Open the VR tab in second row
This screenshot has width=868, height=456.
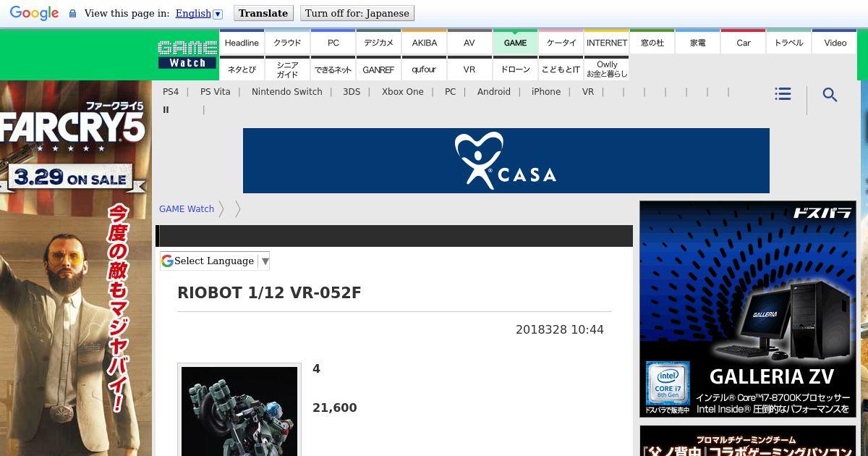point(469,69)
